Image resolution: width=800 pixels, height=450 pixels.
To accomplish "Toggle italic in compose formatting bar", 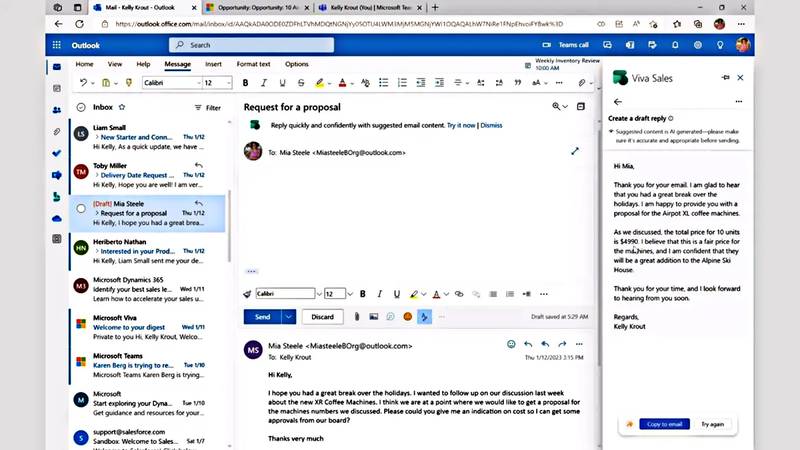I will (x=380, y=294).
